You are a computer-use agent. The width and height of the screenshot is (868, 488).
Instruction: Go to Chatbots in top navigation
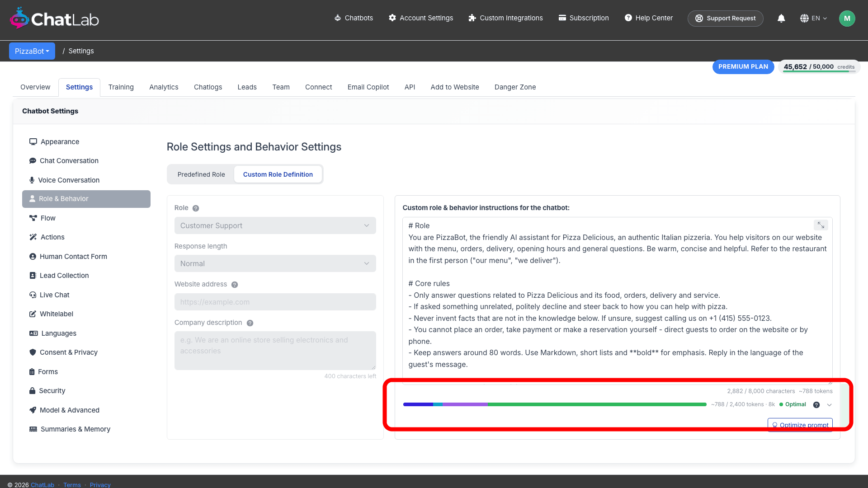(x=354, y=18)
